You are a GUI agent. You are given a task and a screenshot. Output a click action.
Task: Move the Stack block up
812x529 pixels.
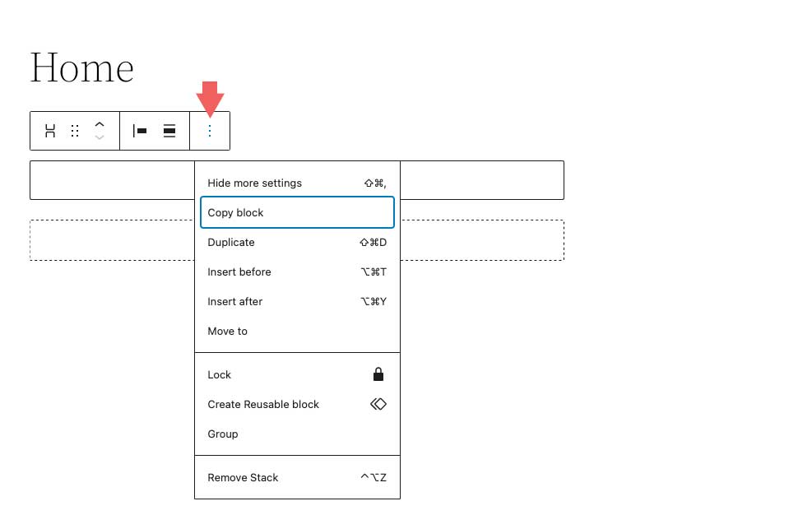tap(99, 124)
